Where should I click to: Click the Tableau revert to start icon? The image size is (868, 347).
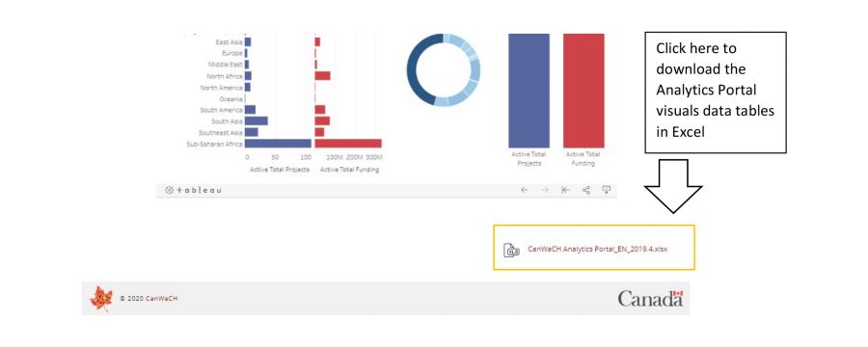pyautogui.click(x=565, y=190)
